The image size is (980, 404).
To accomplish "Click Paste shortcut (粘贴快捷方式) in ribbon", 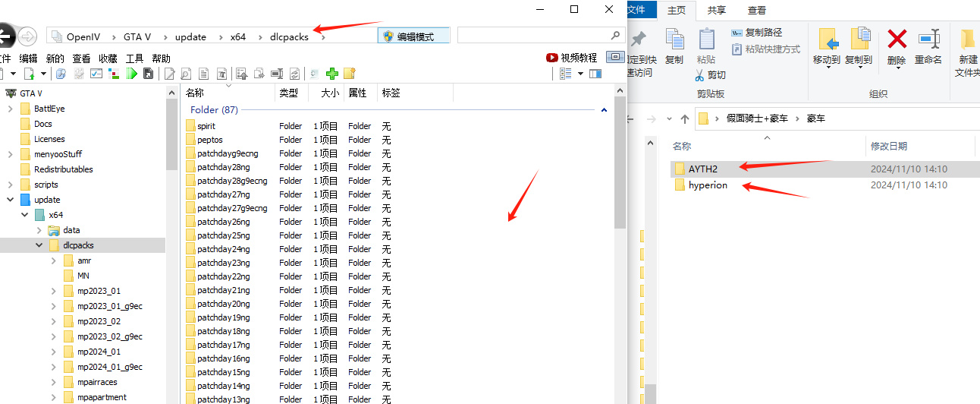I will coord(765,49).
